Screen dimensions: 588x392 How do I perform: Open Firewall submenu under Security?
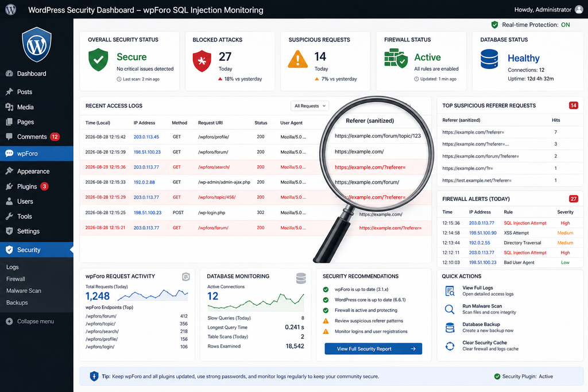pos(16,279)
